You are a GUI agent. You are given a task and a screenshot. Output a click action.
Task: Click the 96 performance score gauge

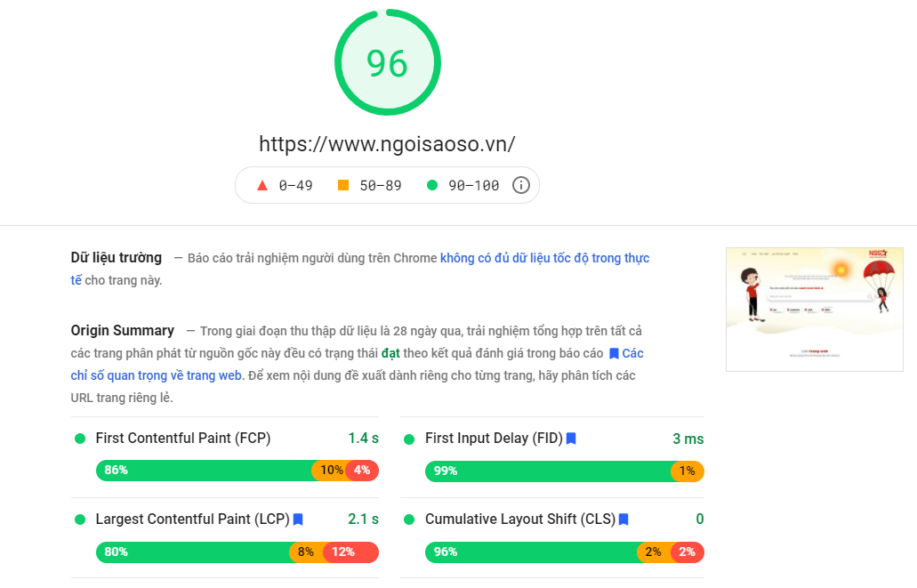tap(387, 61)
